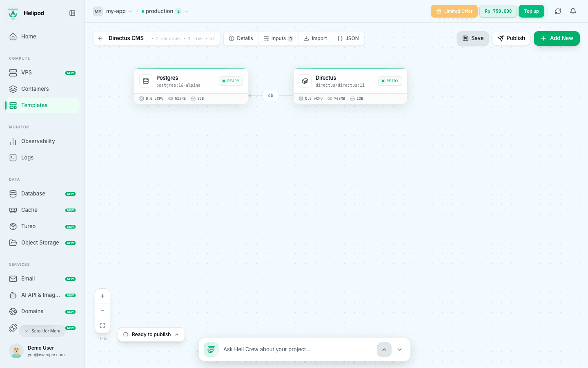Screen dimensions: 588x368
Task: Click the Add New button
Action: click(557, 38)
